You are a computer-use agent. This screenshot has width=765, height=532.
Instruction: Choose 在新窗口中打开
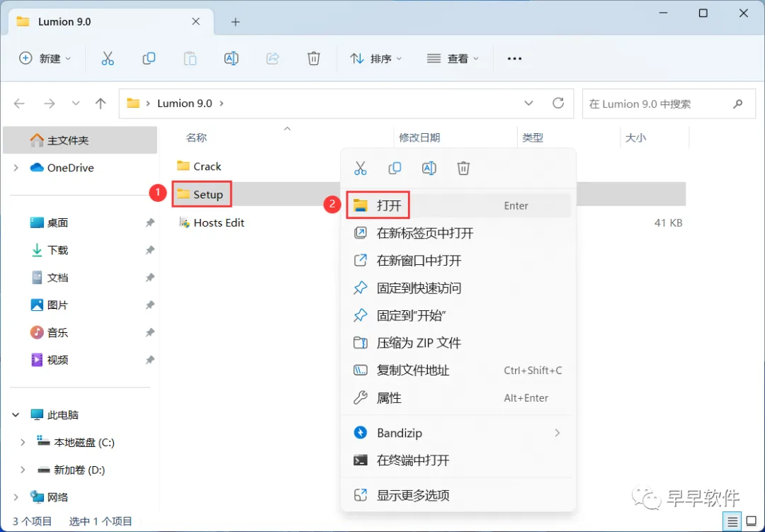click(x=458, y=261)
